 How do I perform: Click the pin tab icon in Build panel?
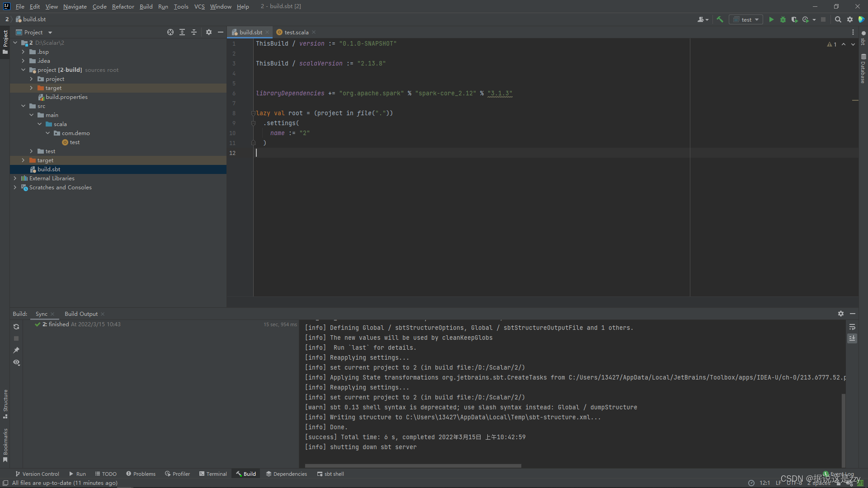click(x=16, y=350)
